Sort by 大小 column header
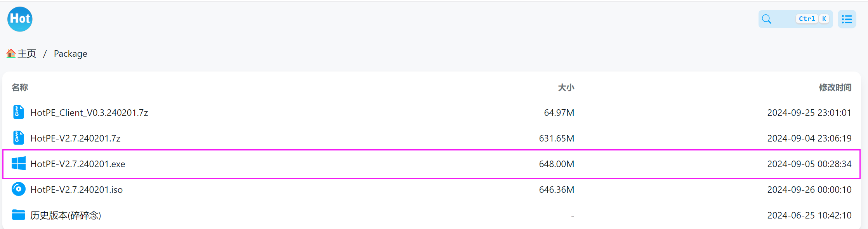This screenshot has width=868, height=229. coord(566,87)
